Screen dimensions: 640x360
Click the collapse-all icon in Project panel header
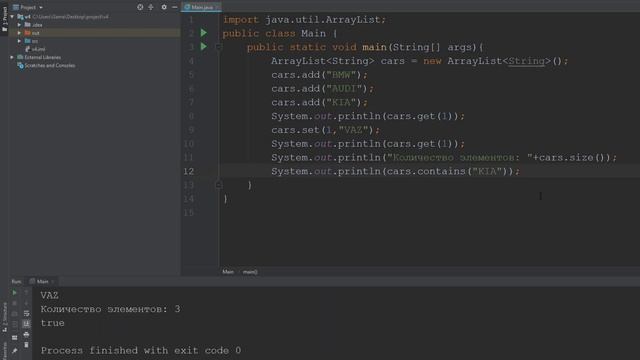[x=151, y=7]
